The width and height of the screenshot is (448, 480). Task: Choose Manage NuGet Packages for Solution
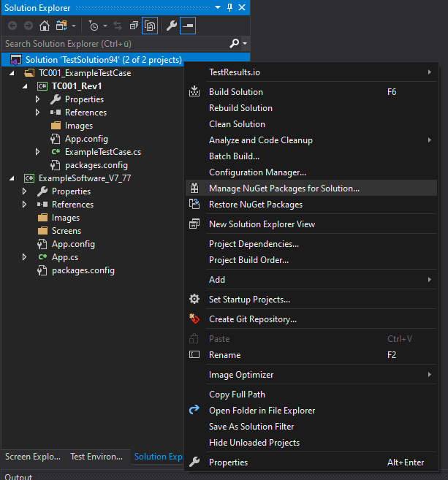pos(311,188)
